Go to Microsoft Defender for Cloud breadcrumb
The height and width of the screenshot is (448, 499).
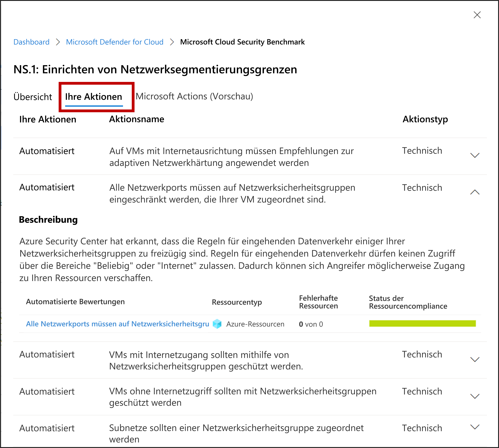point(115,42)
